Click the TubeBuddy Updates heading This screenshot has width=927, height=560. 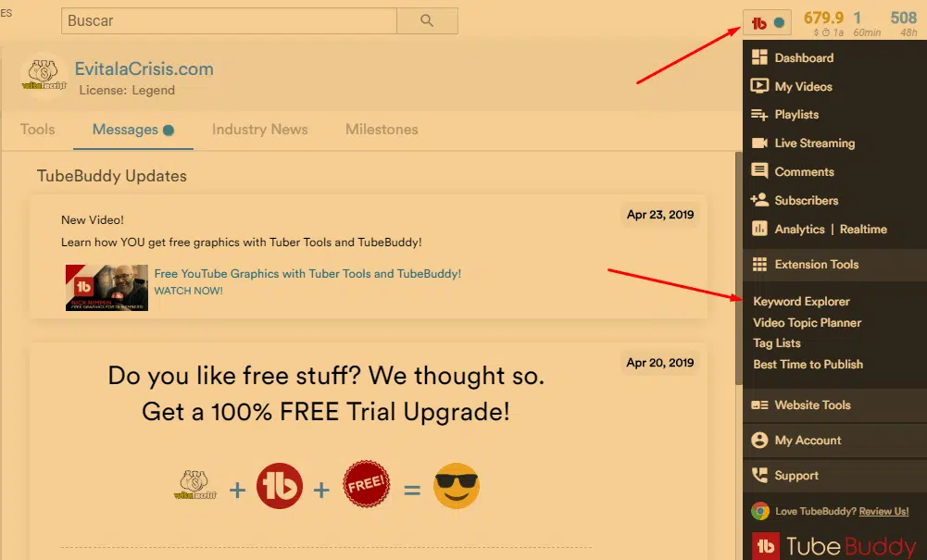[112, 176]
